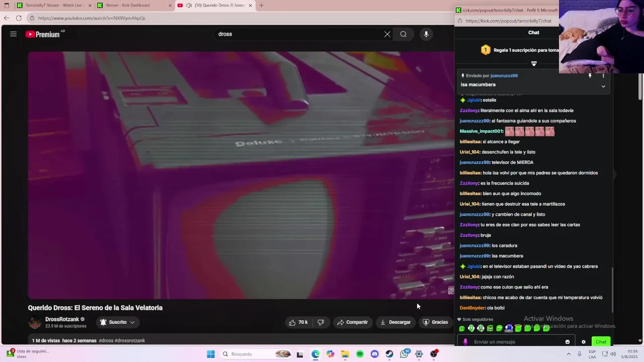Insert the first green Kick emote
The width and height of the screenshot is (644, 362).
462,328
